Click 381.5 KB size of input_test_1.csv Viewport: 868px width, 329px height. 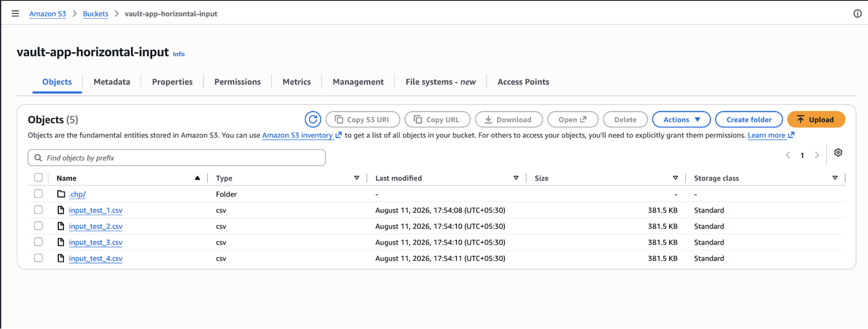point(662,210)
